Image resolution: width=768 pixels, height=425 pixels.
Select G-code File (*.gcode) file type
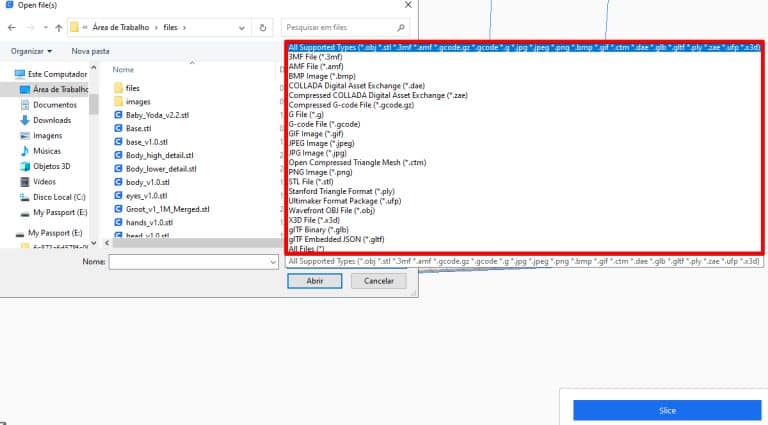point(326,124)
